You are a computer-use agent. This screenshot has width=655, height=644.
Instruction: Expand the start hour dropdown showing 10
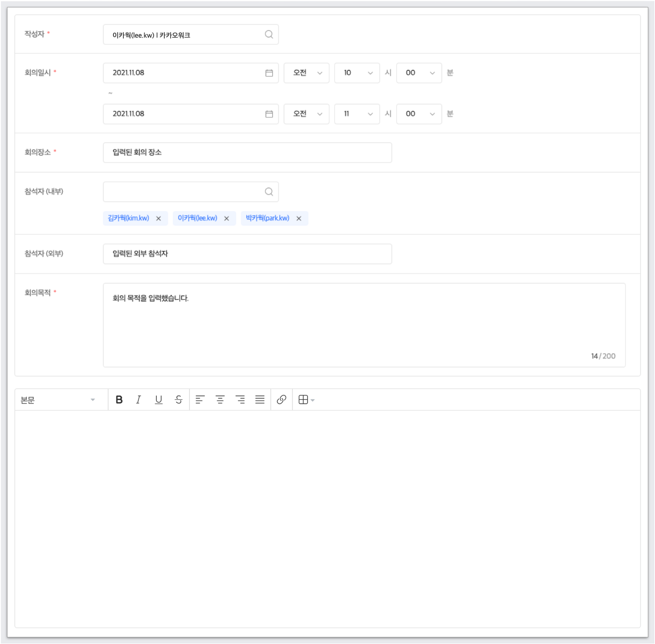[357, 73]
